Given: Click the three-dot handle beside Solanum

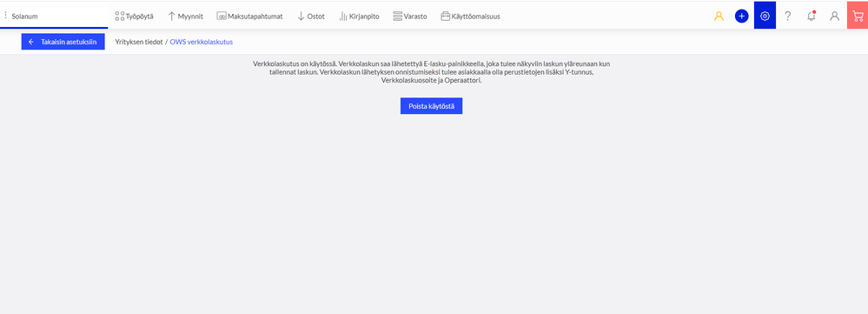Looking at the screenshot, I should point(5,16).
